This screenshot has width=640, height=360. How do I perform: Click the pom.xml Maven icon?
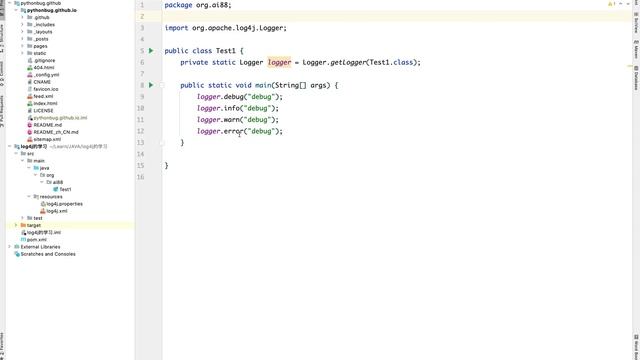click(x=23, y=240)
